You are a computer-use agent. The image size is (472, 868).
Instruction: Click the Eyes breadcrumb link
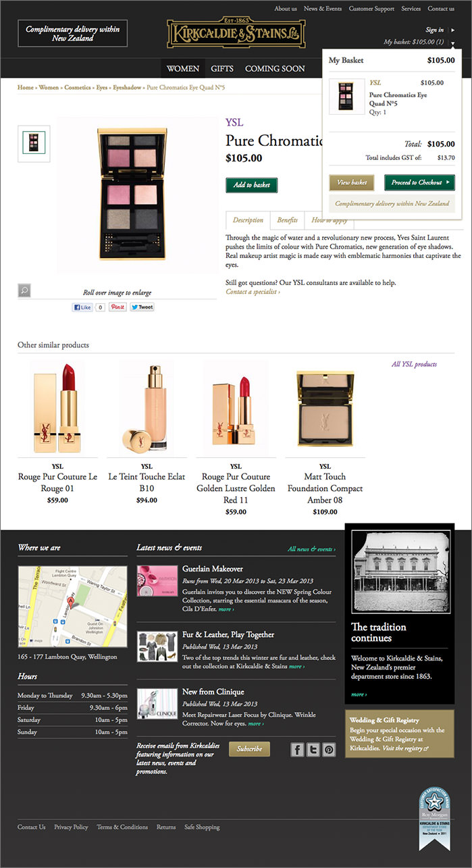102,88
